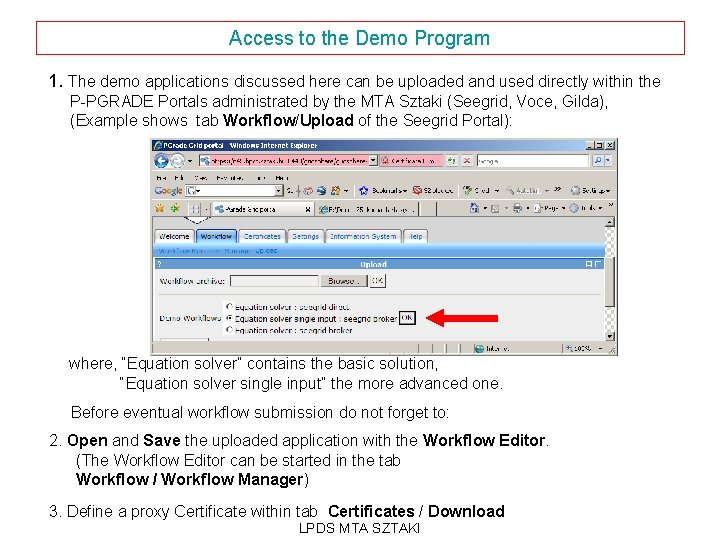Click the Upload panel minimize icon
The height and width of the screenshot is (540, 720).
589,264
